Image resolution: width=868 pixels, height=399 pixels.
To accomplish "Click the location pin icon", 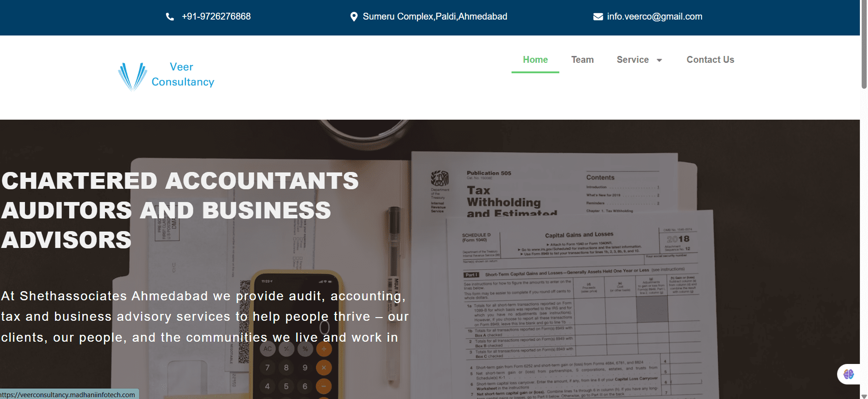I will 354,17.
